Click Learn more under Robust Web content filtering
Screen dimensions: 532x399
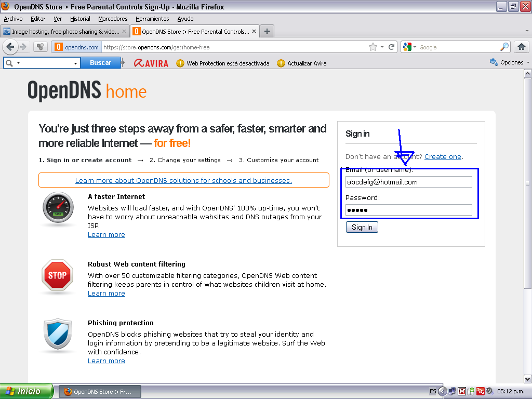[106, 293]
